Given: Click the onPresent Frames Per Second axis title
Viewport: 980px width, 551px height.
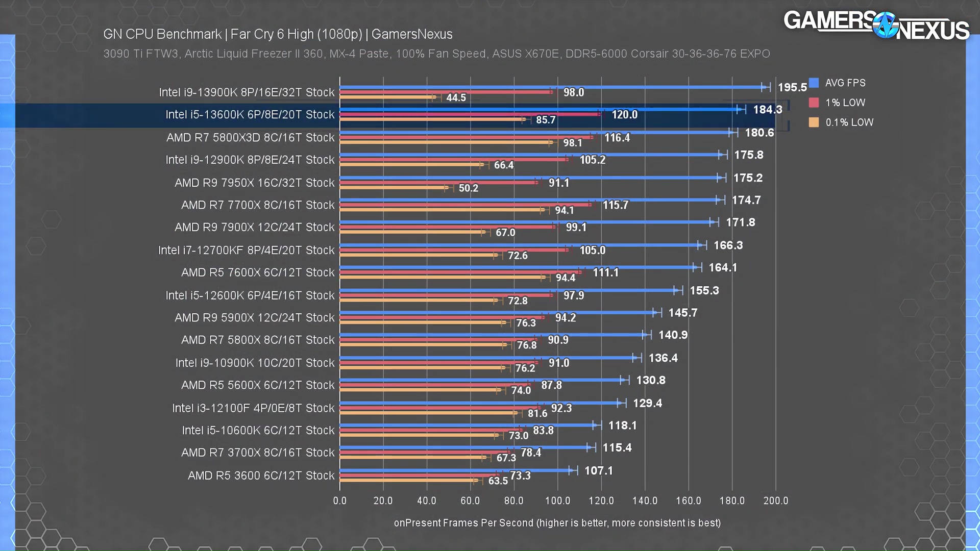Looking at the screenshot, I should tap(557, 523).
